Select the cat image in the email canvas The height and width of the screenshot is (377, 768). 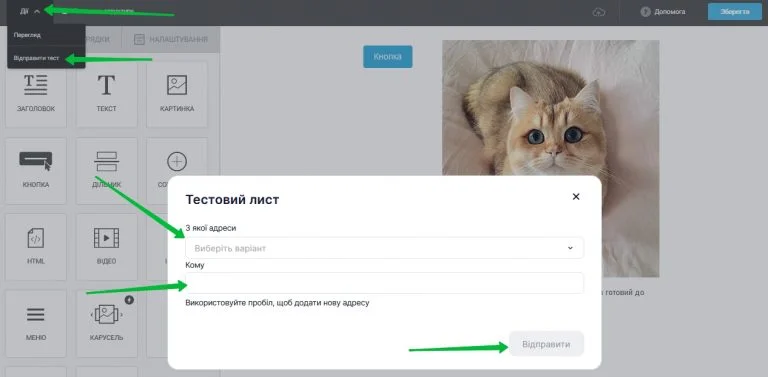(x=551, y=159)
